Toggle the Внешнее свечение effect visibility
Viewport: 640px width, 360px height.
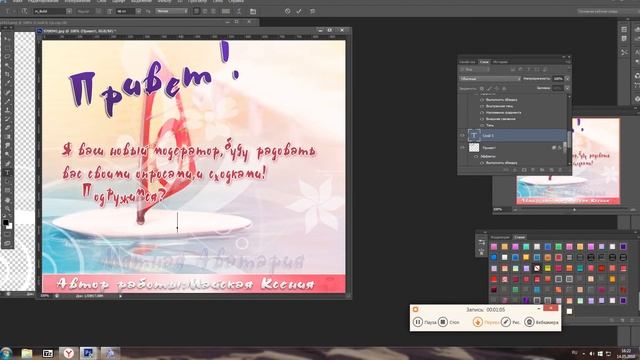(x=482, y=119)
